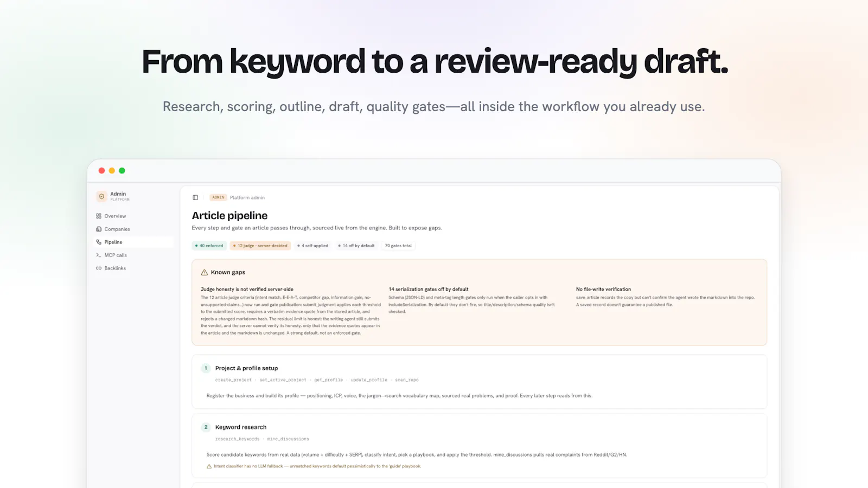Open the Overview menu item
Screen dimensions: 868x488
click(x=134, y=216)
